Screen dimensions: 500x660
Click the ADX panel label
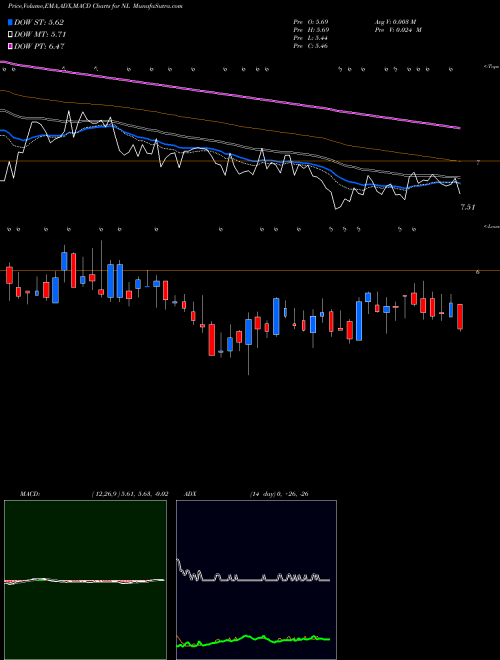pyautogui.click(x=191, y=494)
